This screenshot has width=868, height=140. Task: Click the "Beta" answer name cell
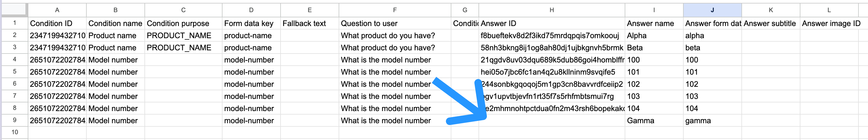pos(654,47)
